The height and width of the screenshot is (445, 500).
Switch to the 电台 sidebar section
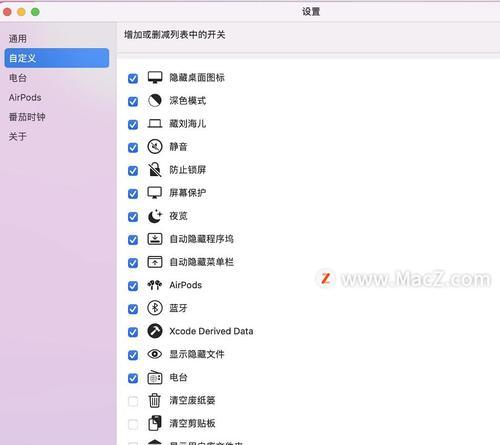click(x=18, y=78)
